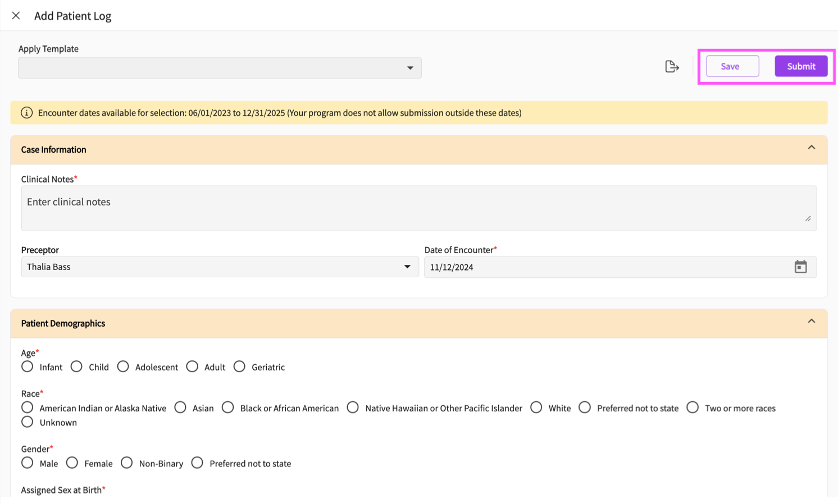The width and height of the screenshot is (838, 504).
Task: Click the info icon in encounter dates banner
Action: point(26,113)
